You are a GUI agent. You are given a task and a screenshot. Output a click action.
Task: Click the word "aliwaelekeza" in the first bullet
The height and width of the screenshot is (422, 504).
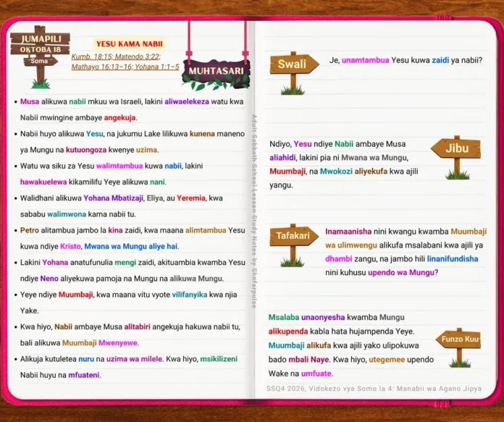click(187, 101)
